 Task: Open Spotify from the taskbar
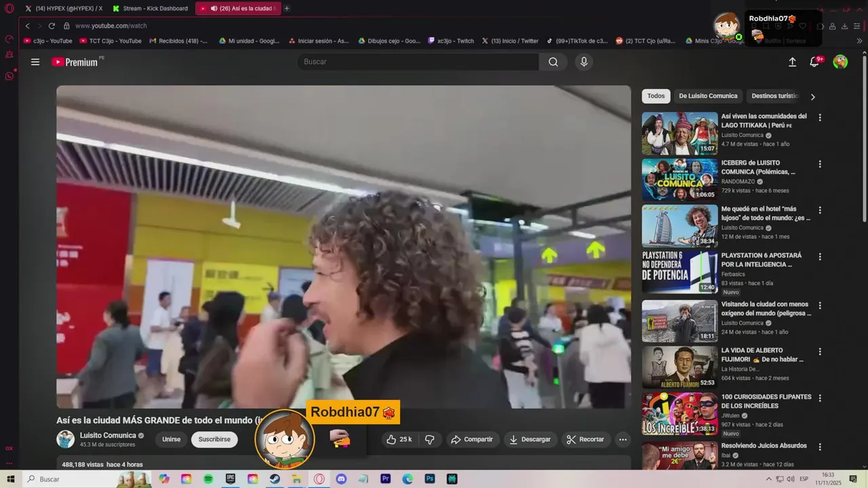[208, 479]
